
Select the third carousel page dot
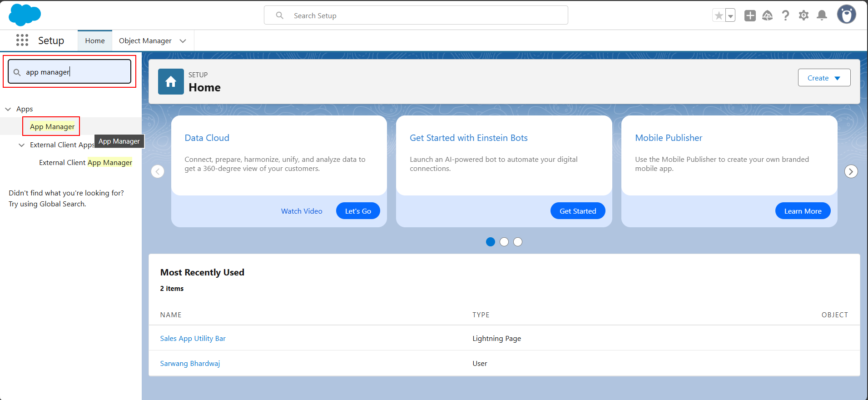[x=518, y=242]
